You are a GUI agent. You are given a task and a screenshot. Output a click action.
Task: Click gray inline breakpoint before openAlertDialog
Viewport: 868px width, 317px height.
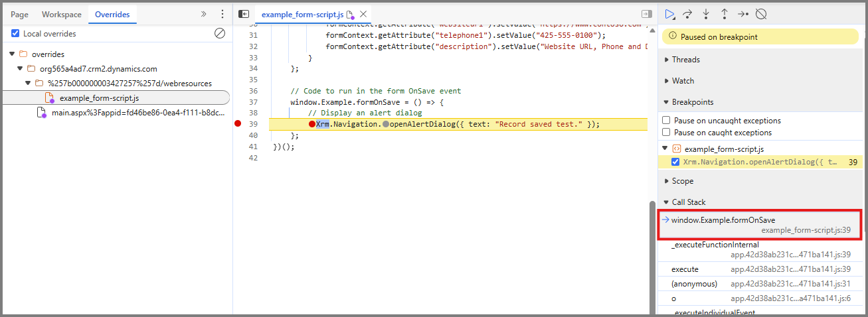pos(385,124)
